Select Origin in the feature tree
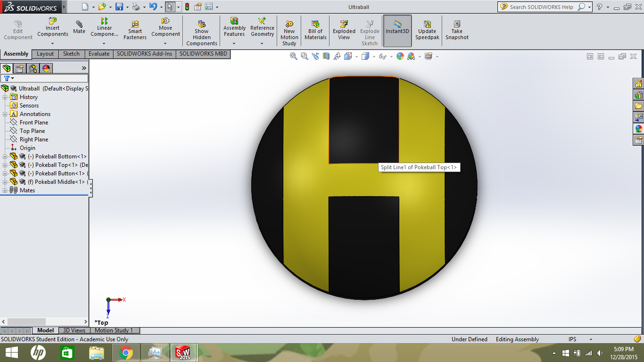The image size is (644, 362). click(x=27, y=148)
